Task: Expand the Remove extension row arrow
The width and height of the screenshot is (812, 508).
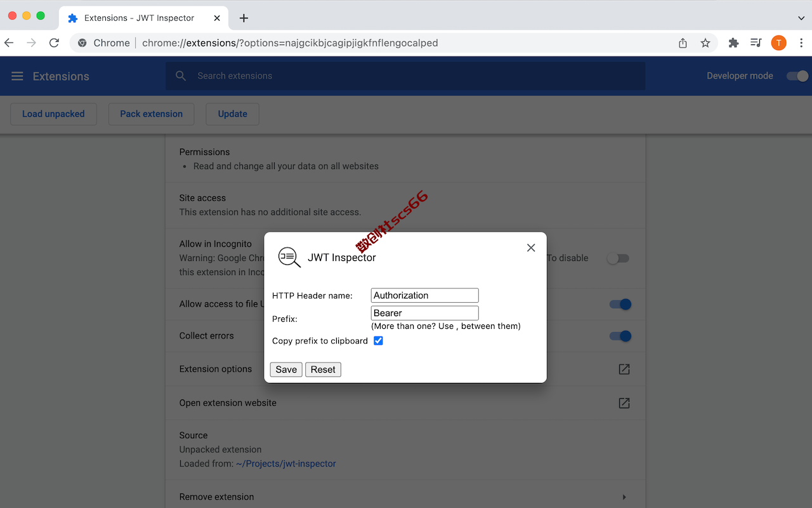Action: [624, 497]
